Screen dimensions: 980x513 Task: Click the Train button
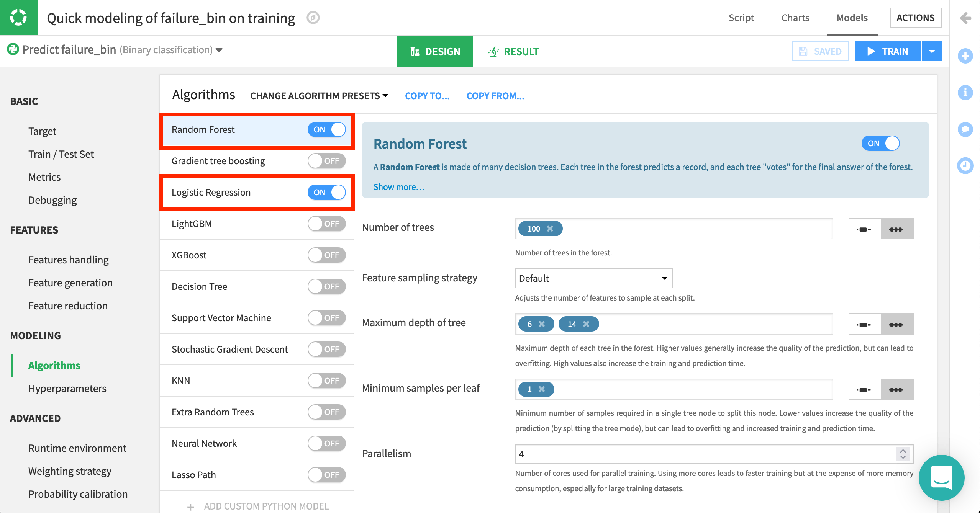(888, 51)
